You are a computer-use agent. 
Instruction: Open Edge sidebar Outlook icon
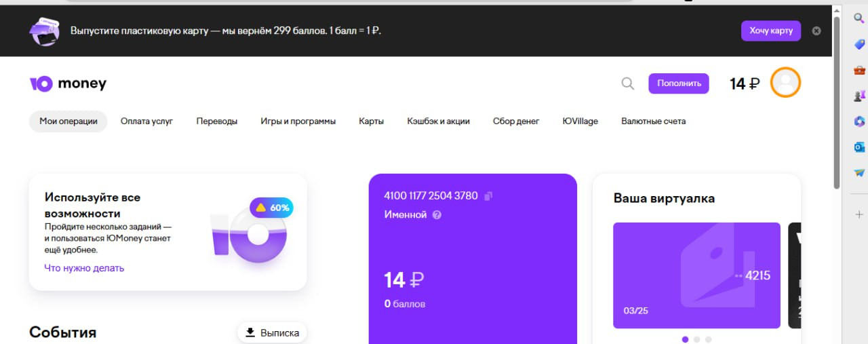coord(859,147)
